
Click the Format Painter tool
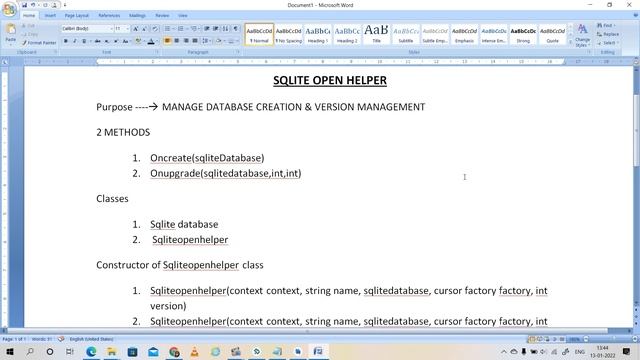(39, 42)
